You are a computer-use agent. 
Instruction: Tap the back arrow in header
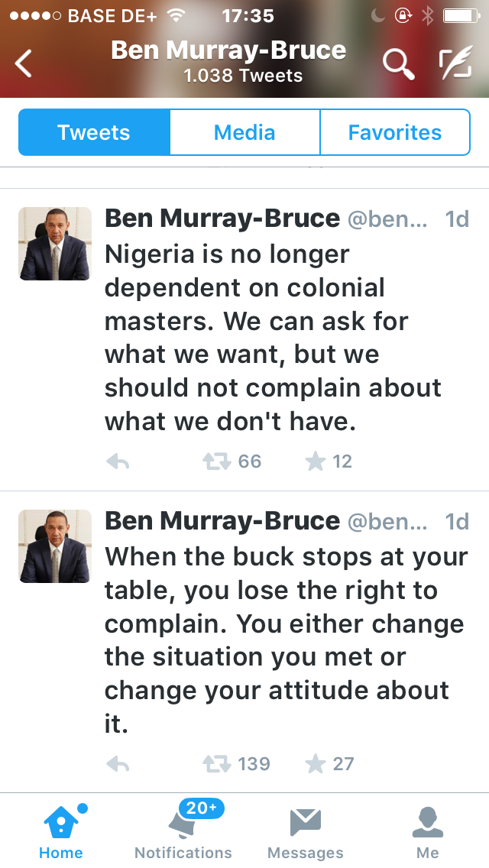pyautogui.click(x=24, y=63)
